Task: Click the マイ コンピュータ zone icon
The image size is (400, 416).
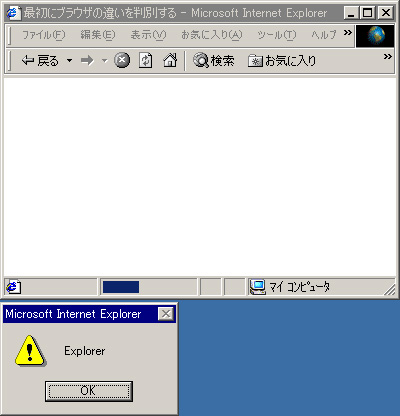Action: [258, 287]
